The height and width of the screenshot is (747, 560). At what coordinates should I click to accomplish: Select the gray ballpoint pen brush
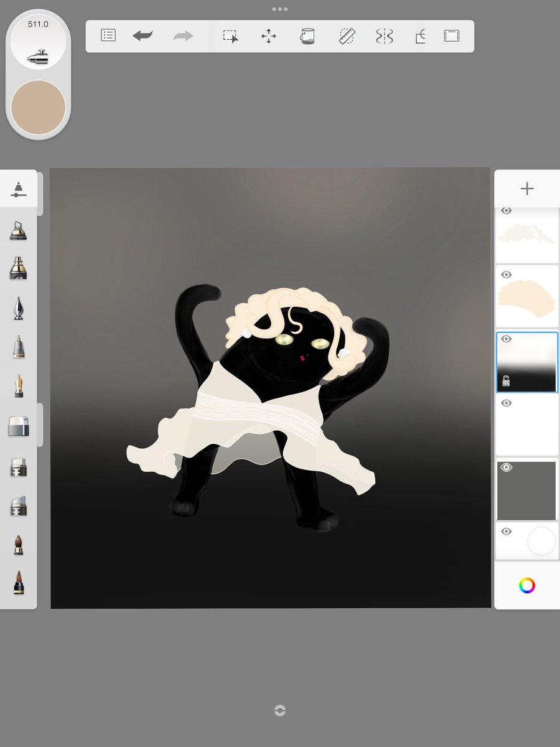[x=19, y=347]
